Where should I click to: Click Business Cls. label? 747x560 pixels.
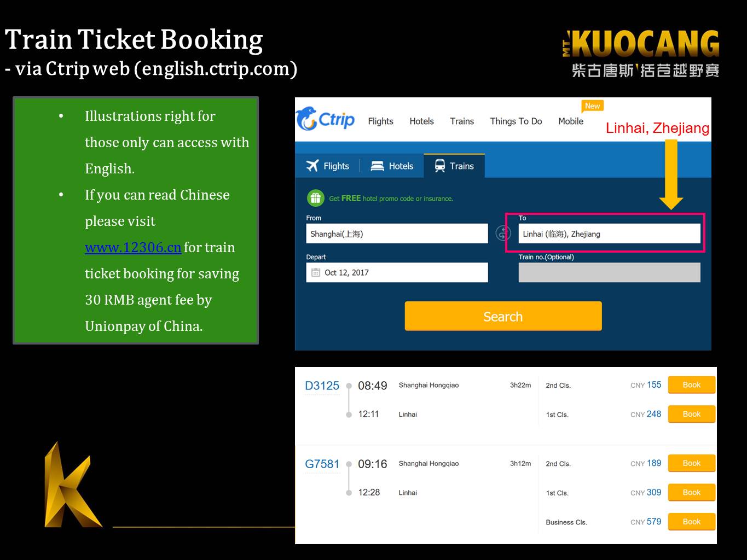(566, 522)
